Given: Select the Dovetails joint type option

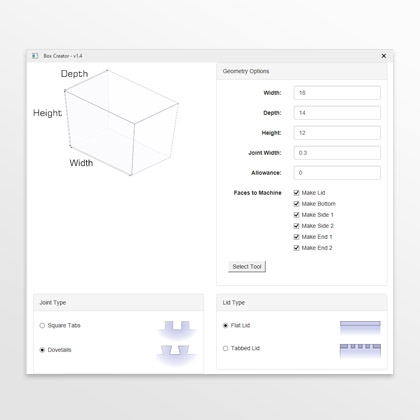Looking at the screenshot, I should click(x=42, y=350).
